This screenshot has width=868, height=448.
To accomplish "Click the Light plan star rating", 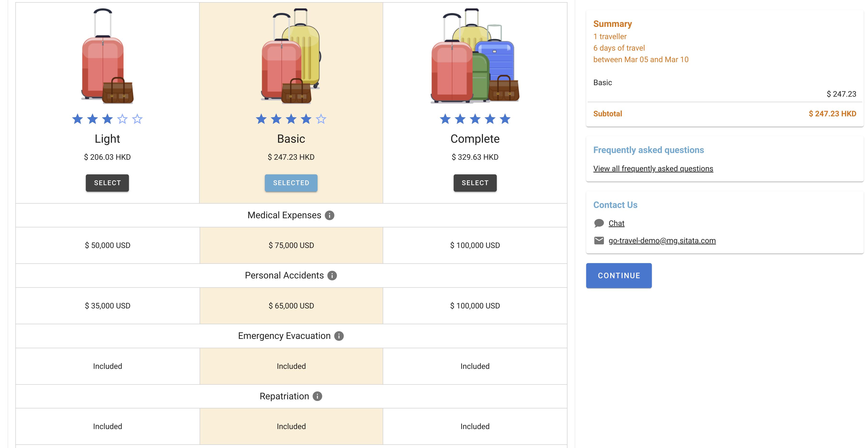I will (x=107, y=119).
